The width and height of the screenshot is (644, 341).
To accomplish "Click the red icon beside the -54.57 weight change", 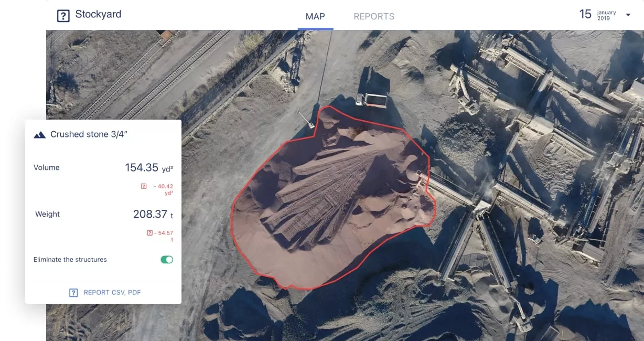I will tap(150, 233).
